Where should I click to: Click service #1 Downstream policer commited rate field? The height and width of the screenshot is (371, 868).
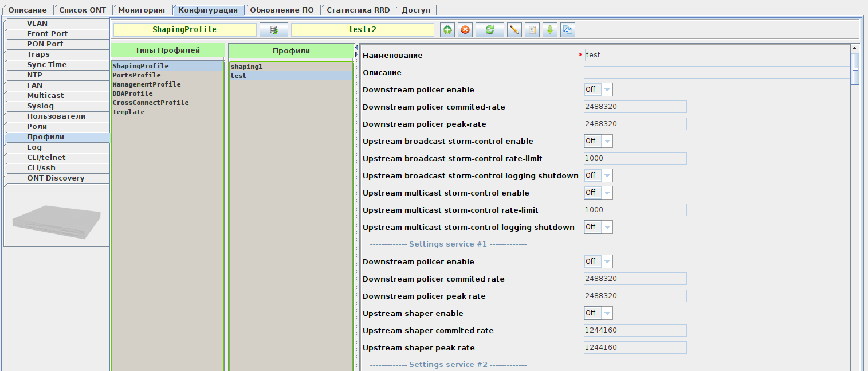(635, 279)
